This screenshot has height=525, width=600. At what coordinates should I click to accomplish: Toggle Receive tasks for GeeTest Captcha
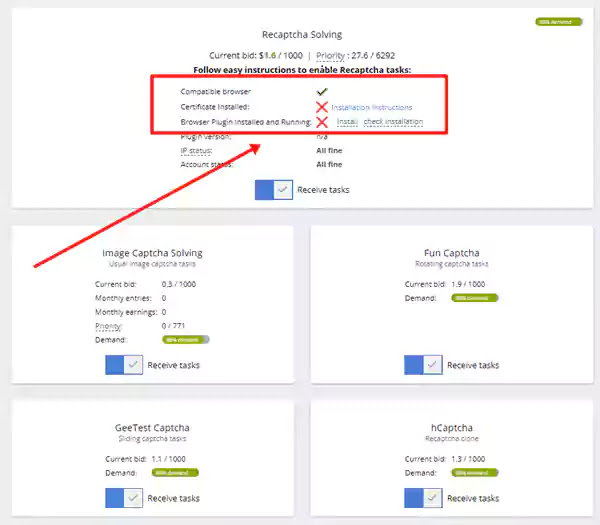click(x=124, y=498)
